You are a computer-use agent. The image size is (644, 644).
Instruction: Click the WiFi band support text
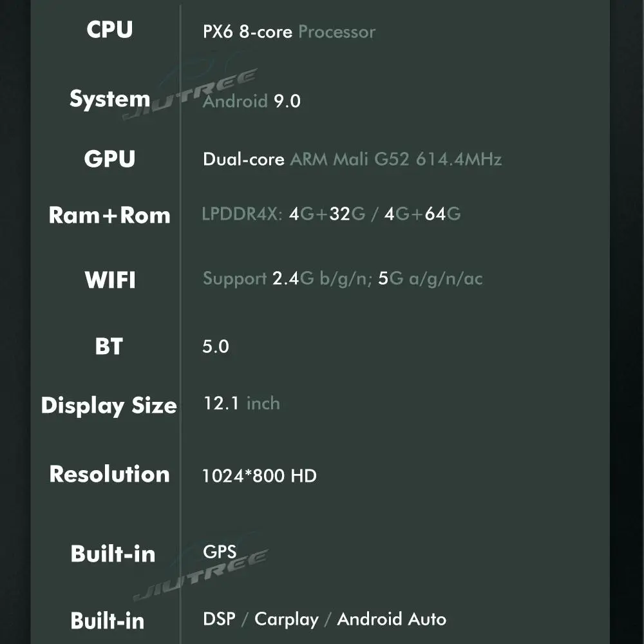(343, 279)
